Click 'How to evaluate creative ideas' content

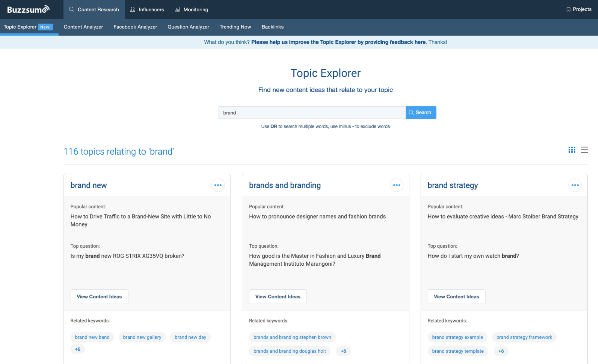coord(503,217)
